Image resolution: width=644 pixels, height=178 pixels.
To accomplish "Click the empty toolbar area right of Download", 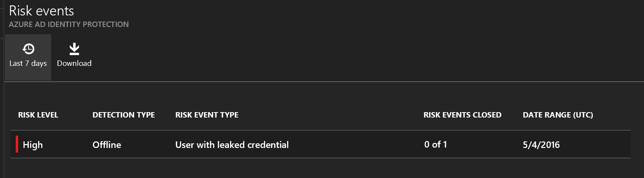I will (347, 58).
